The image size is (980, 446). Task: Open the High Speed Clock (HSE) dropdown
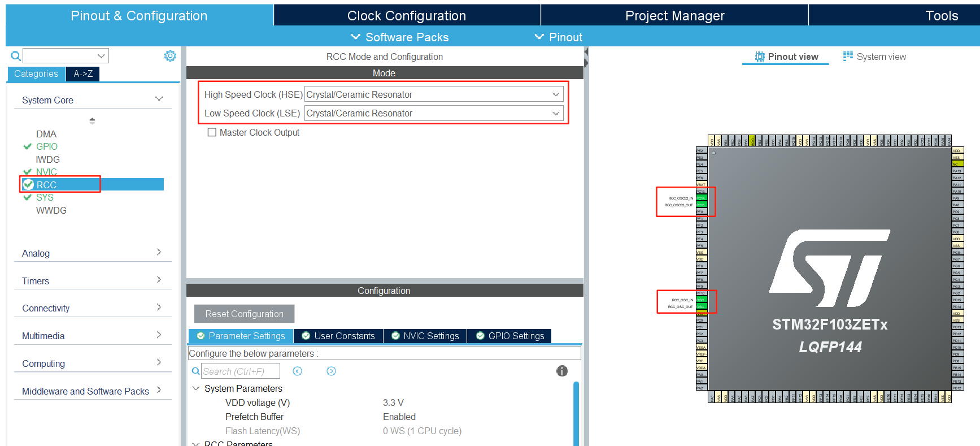pos(434,94)
